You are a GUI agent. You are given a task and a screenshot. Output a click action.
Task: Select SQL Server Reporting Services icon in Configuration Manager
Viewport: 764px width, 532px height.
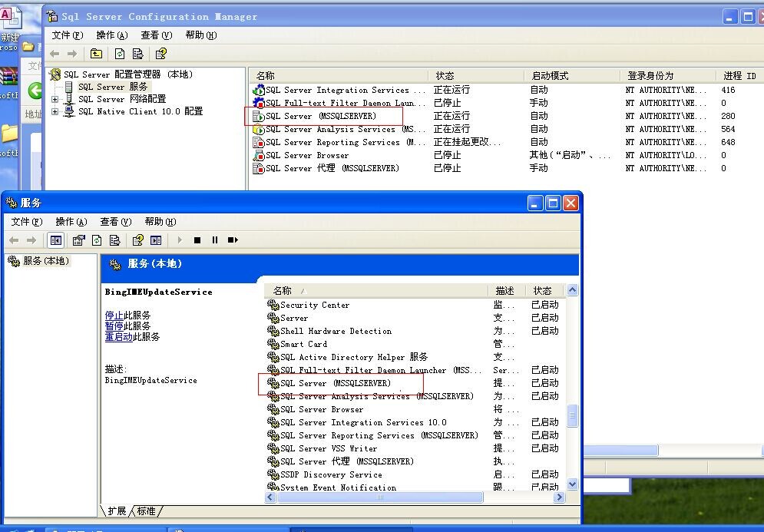click(258, 142)
